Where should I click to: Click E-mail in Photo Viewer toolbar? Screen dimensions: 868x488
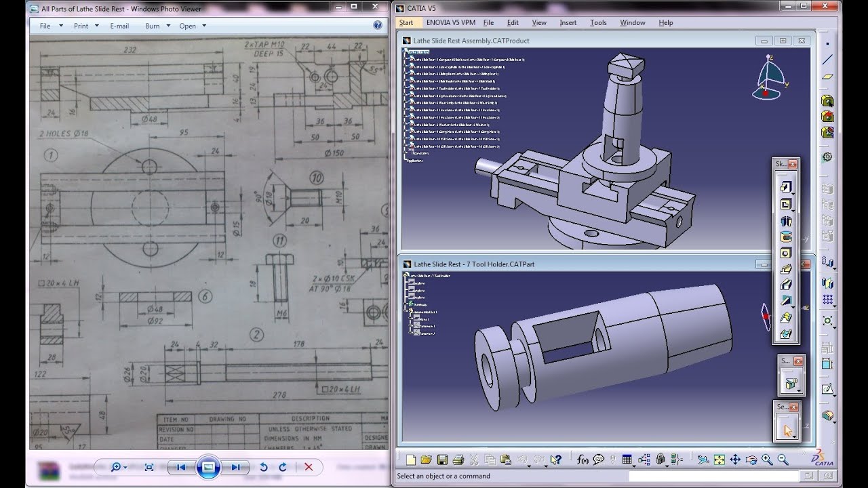119,26
